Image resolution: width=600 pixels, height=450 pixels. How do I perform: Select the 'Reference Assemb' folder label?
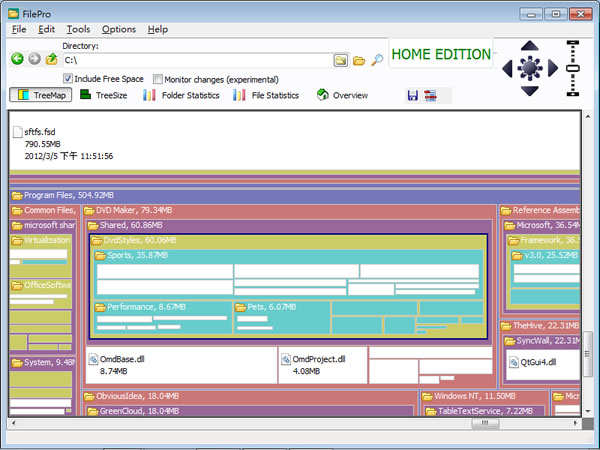click(x=546, y=210)
